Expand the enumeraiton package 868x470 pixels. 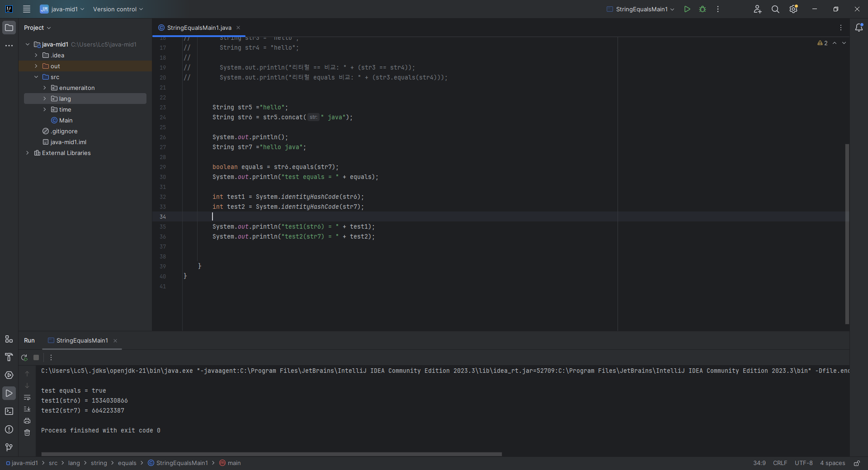tap(45, 88)
